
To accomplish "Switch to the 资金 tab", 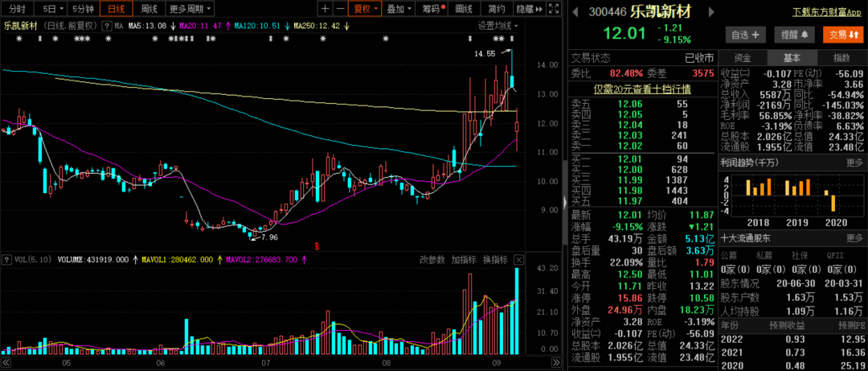I will click(x=743, y=58).
